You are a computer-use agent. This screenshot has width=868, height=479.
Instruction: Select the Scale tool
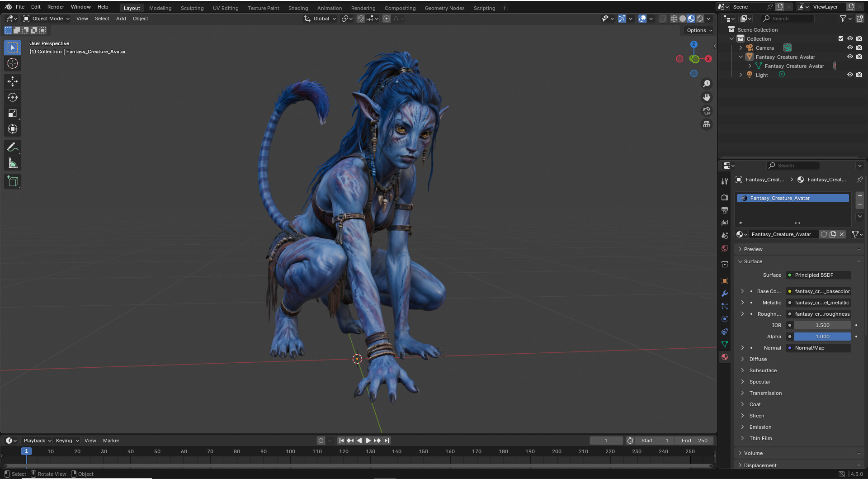pyautogui.click(x=13, y=113)
